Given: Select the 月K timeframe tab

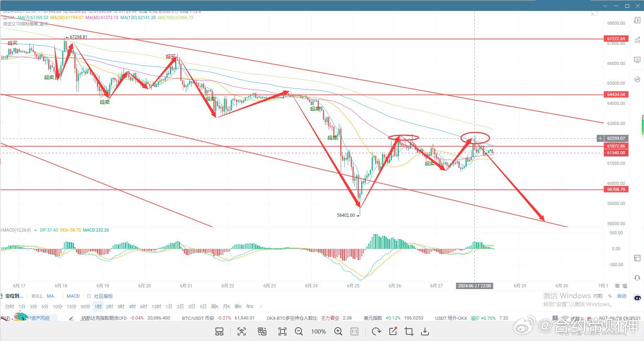Looking at the screenshot, I should (x=226, y=306).
